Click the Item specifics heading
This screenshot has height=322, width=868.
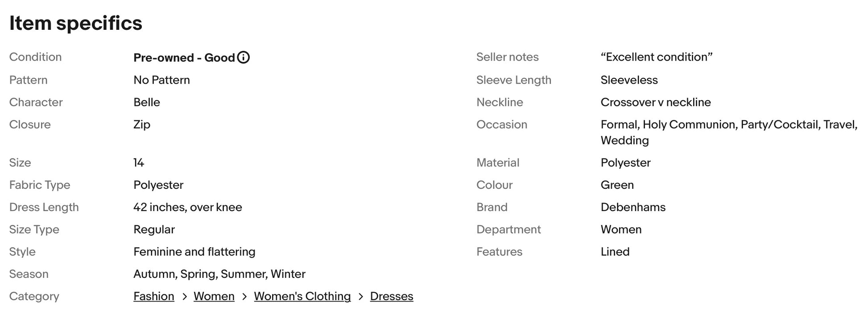coord(76,23)
